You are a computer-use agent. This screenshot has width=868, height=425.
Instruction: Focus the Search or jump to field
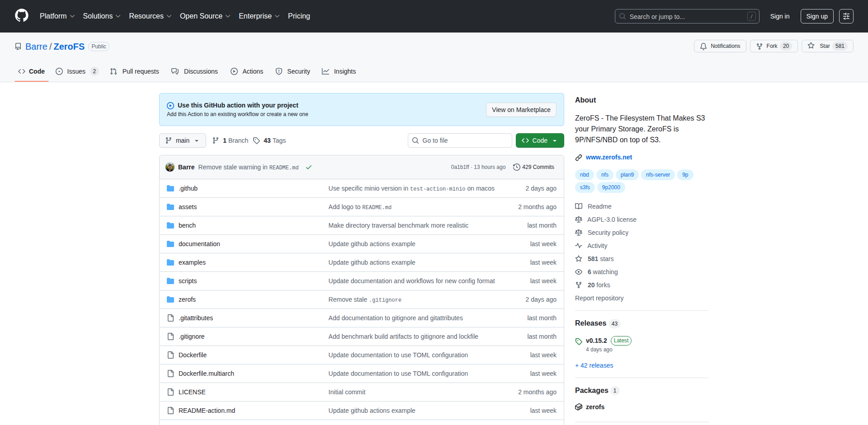coord(687,16)
